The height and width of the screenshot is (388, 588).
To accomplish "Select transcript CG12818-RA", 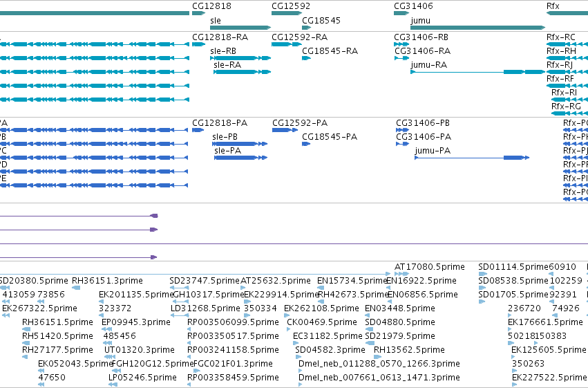I will [220, 37].
